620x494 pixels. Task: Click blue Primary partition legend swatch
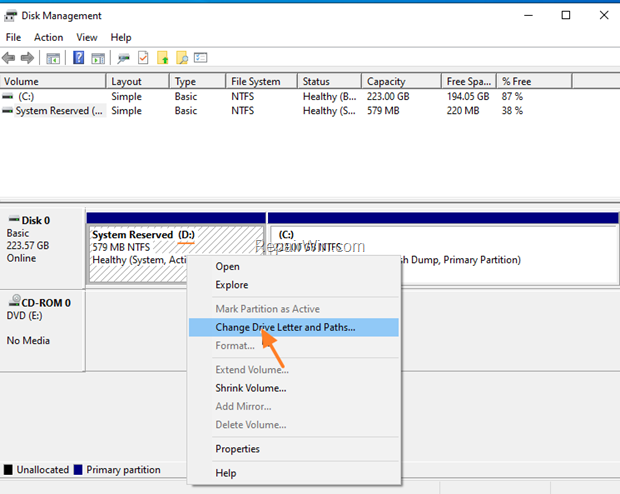click(78, 470)
